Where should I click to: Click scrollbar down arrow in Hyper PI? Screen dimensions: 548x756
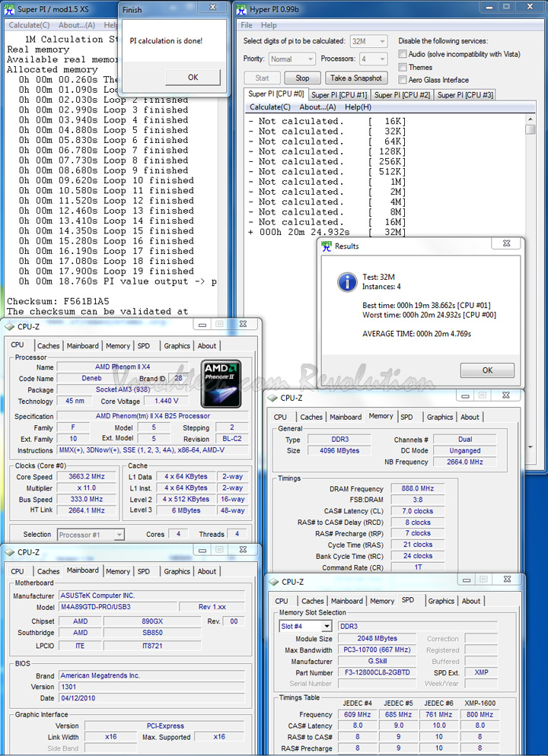[x=530, y=447]
